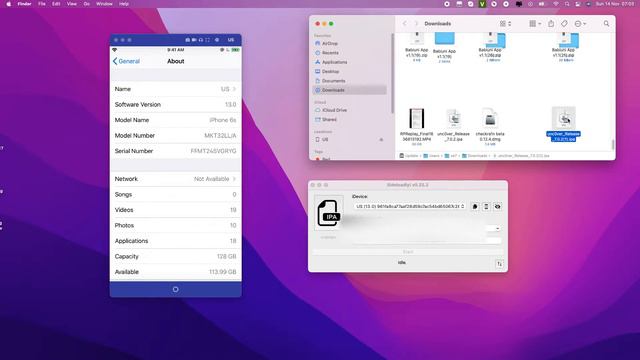Click Model Number value MKT32LL/A
Viewport: 640px width, 360px height.
click(220, 136)
